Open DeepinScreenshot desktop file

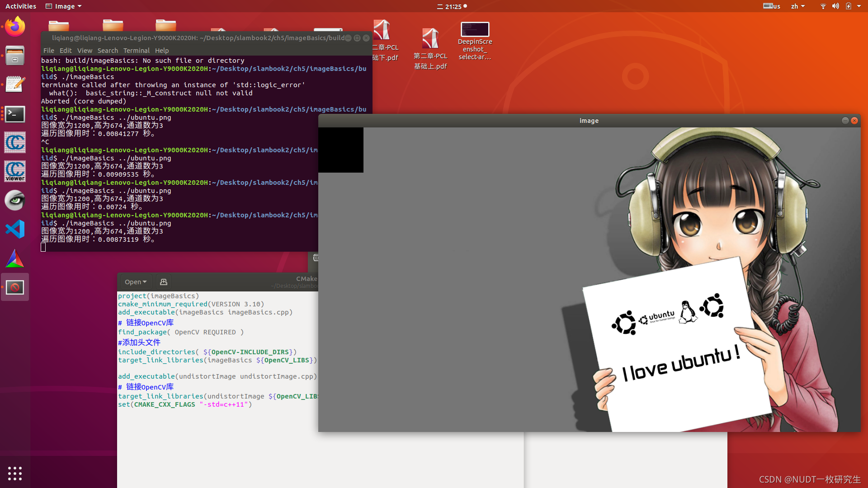pyautogui.click(x=475, y=41)
